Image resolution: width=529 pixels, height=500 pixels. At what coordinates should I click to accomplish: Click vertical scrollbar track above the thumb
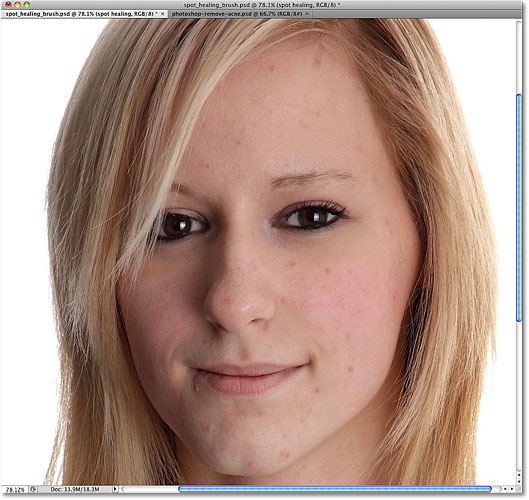pyautogui.click(x=519, y=57)
